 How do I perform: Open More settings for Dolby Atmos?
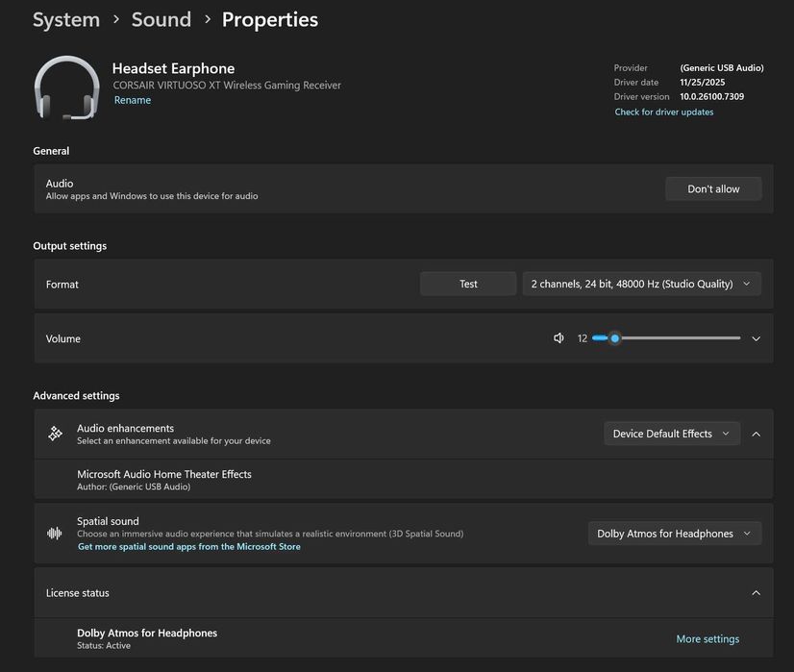[x=707, y=639]
